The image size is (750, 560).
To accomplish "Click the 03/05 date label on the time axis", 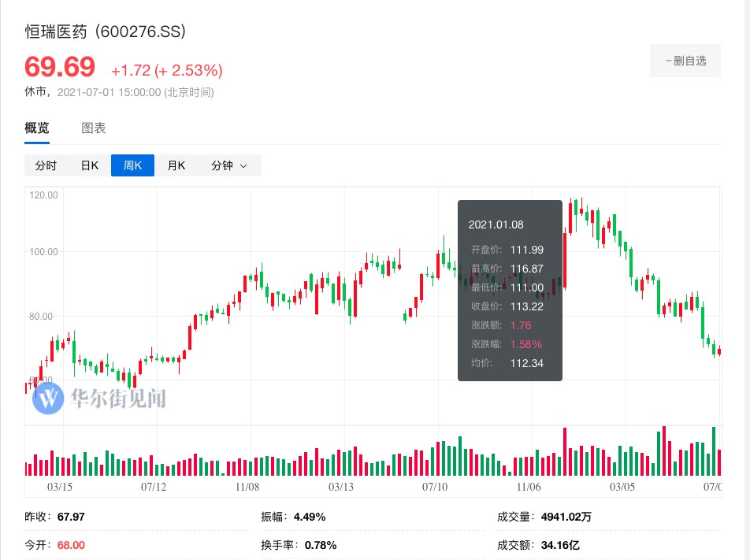I will [622, 488].
